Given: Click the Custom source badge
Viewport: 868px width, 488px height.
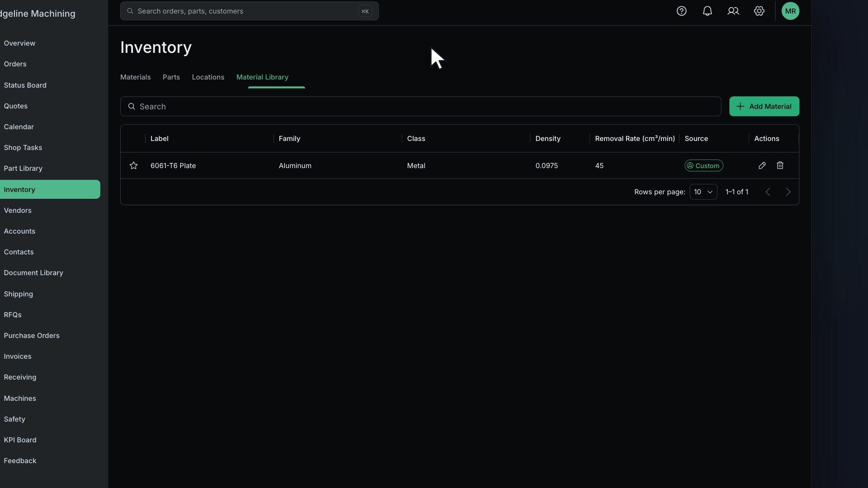Looking at the screenshot, I should tap(703, 166).
